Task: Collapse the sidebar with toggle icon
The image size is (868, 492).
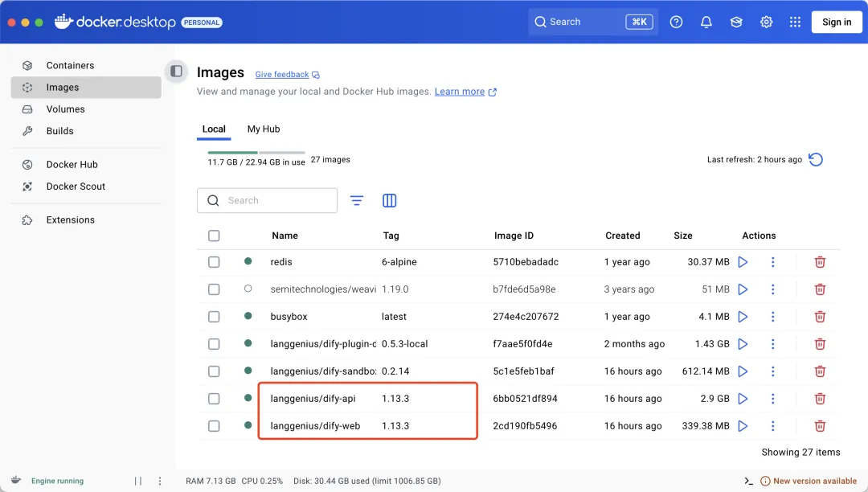Action: click(176, 72)
